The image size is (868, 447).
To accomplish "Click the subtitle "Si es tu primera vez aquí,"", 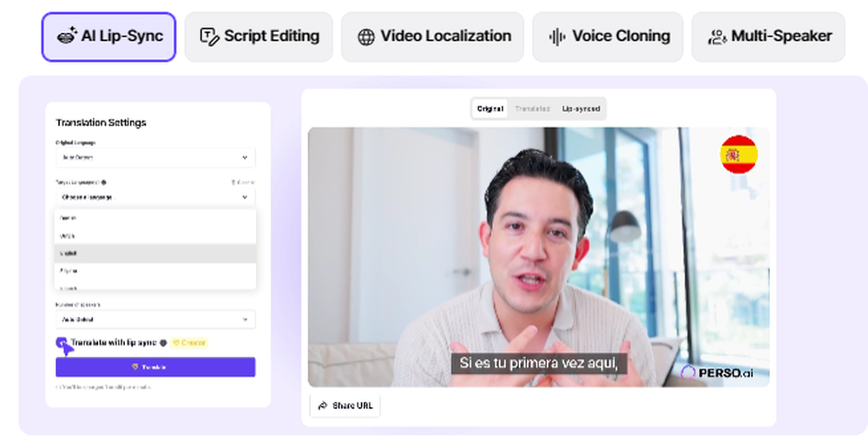I will [x=539, y=364].
